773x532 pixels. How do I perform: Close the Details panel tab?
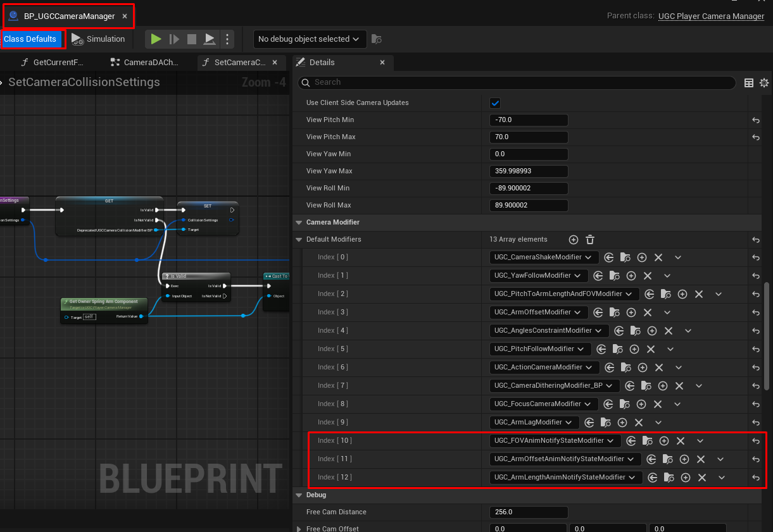382,62
